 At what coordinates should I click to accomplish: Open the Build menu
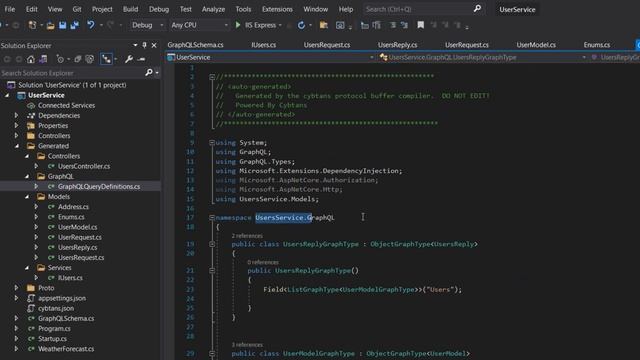tap(130, 9)
